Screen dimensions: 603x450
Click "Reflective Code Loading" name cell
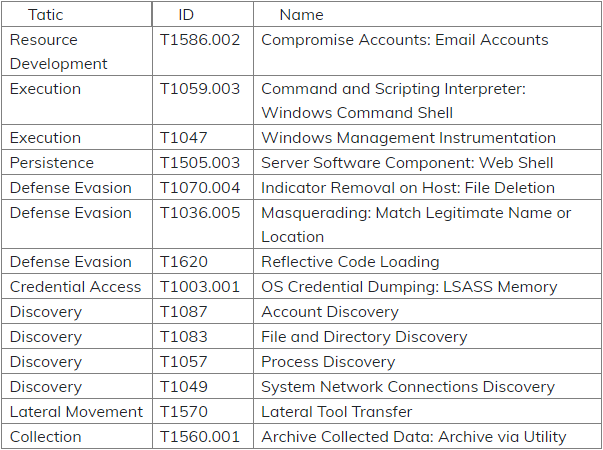(x=350, y=262)
